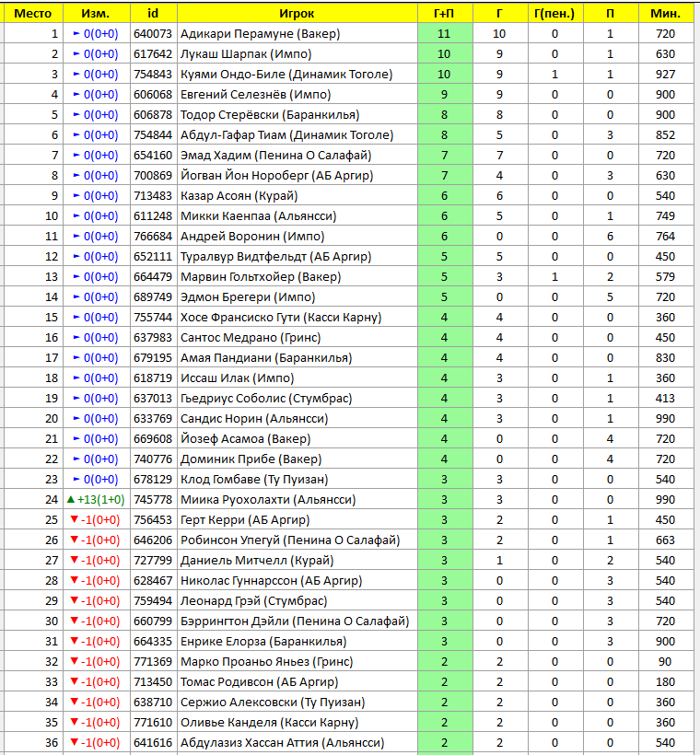Select player Андрей Воронин (Импо)
This screenshot has height=755, width=700.
[x=252, y=236]
